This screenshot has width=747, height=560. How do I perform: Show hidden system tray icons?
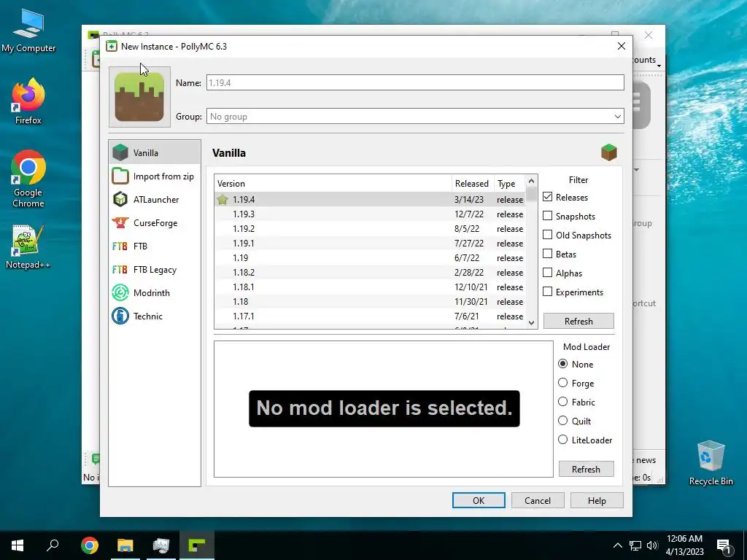(617, 545)
